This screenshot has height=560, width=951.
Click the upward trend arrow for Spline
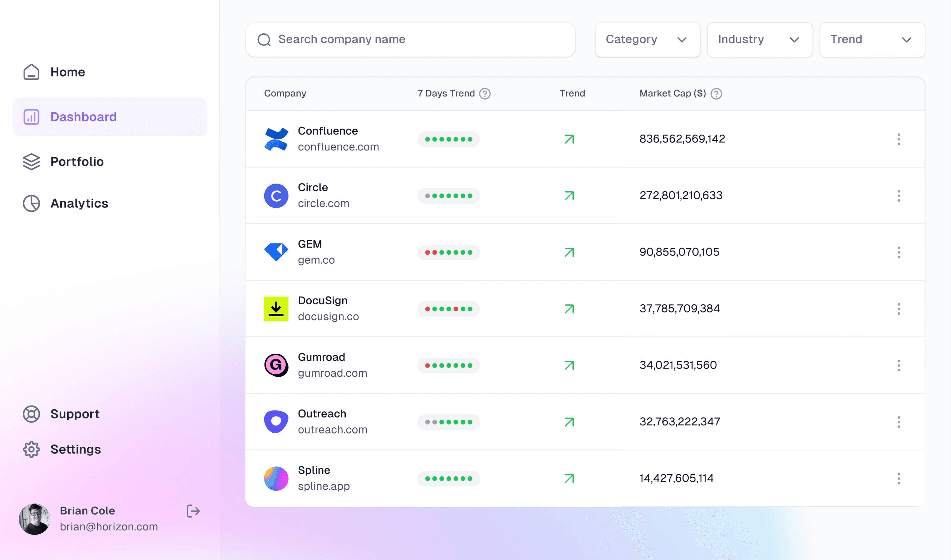569,479
